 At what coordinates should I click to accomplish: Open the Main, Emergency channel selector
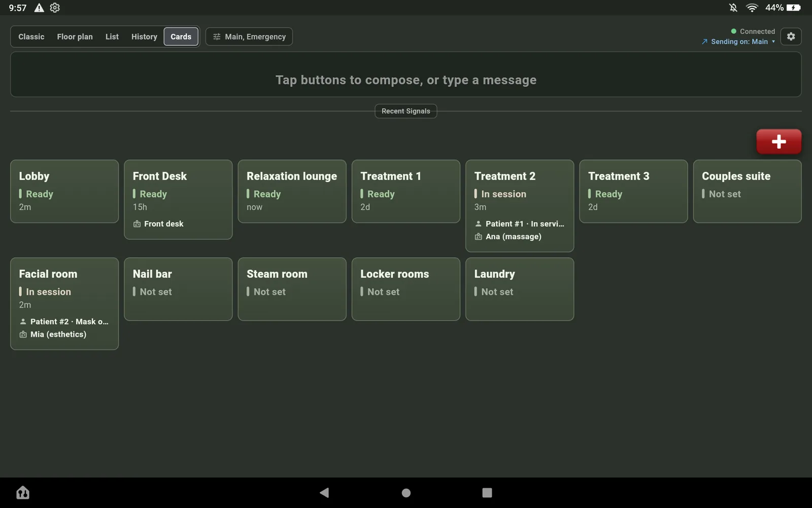click(249, 37)
